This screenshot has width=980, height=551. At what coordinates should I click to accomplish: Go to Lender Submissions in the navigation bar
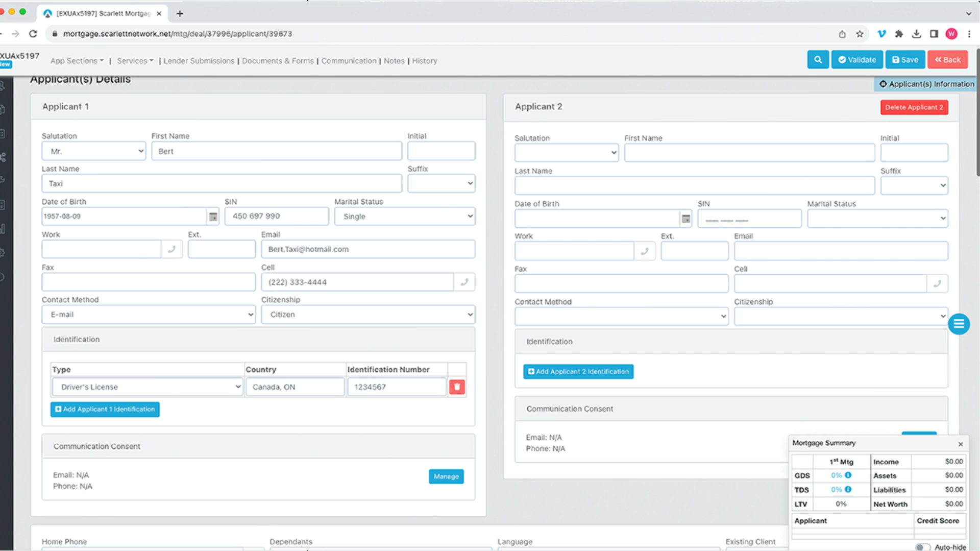199,61
